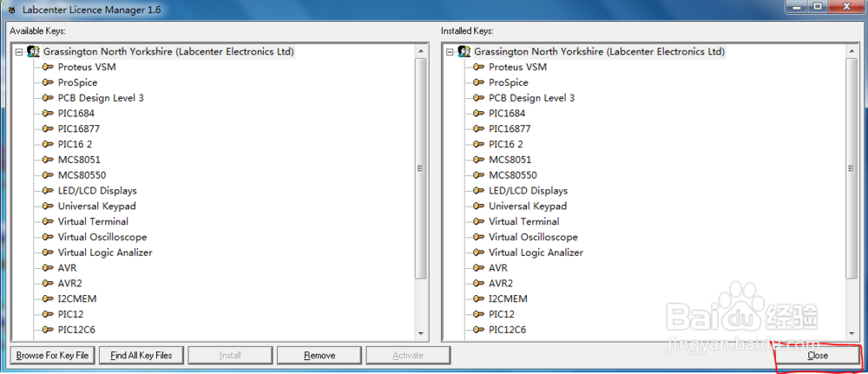This screenshot has width=868, height=374.
Task: Select Virtual Oscilloscope text in Available Keys
Action: (102, 238)
